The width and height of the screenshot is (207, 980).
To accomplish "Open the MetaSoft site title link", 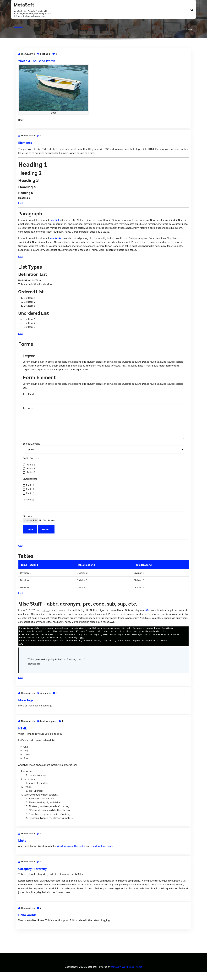I will (x=24, y=5).
